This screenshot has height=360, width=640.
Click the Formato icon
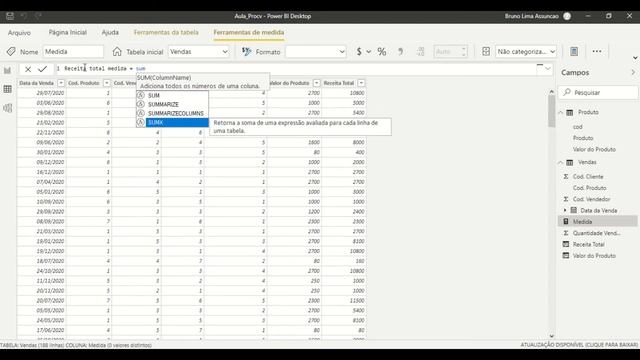(x=247, y=51)
